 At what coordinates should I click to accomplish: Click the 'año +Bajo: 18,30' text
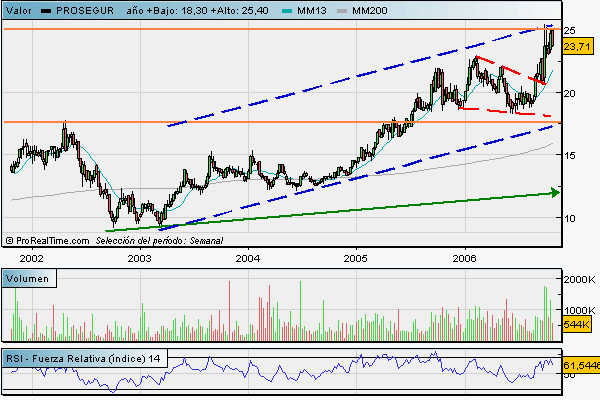point(167,11)
